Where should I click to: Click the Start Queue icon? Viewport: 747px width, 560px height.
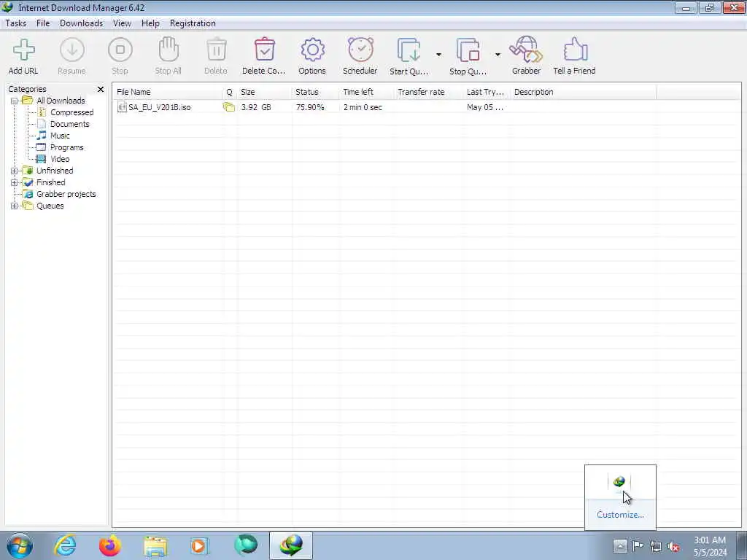pyautogui.click(x=409, y=50)
